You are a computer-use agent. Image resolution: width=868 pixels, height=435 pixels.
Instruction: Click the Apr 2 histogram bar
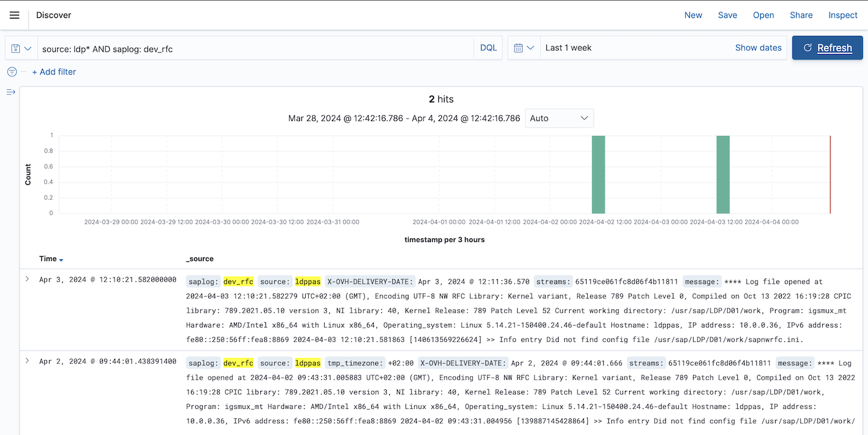click(598, 174)
